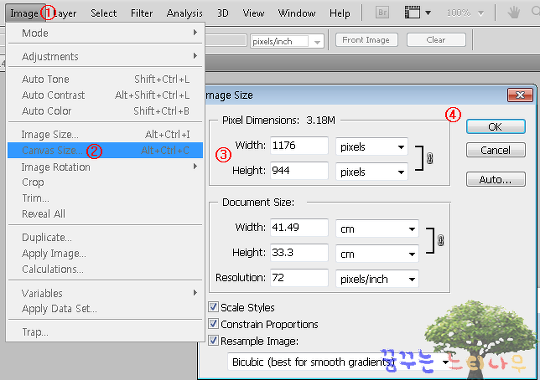Choose Trap... menu item
The height and width of the screenshot is (380, 540).
[x=105, y=332]
